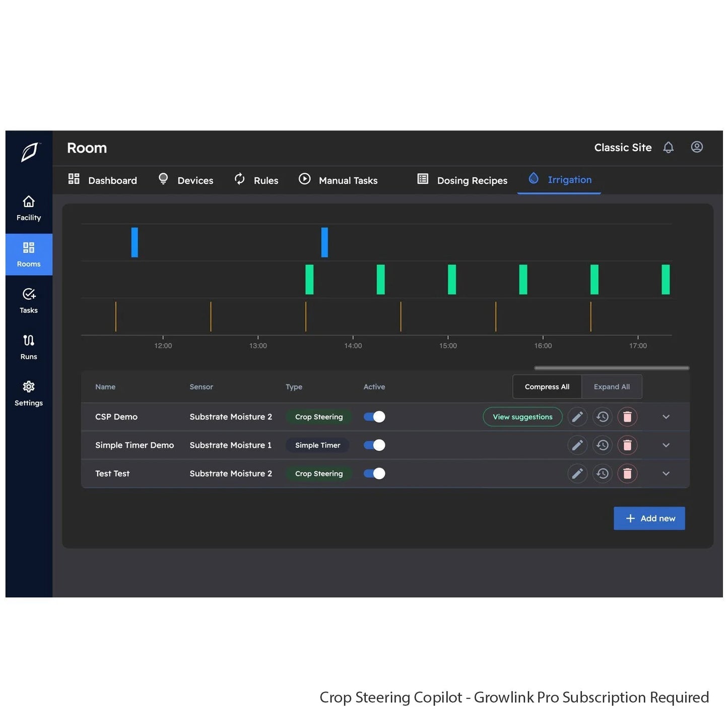Expand the CSP Demo row details
Screen dimensions: 728x728
tap(666, 417)
